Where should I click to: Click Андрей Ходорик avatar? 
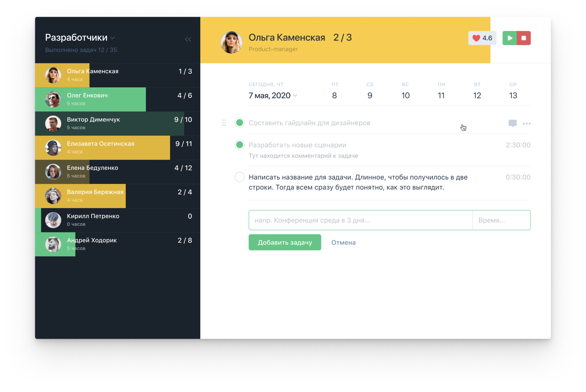tap(53, 244)
